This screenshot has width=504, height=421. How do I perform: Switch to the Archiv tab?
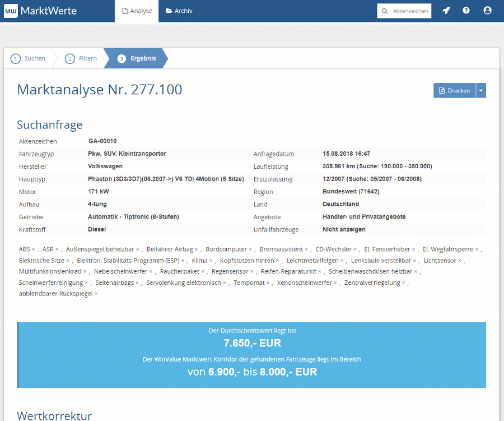coord(179,11)
